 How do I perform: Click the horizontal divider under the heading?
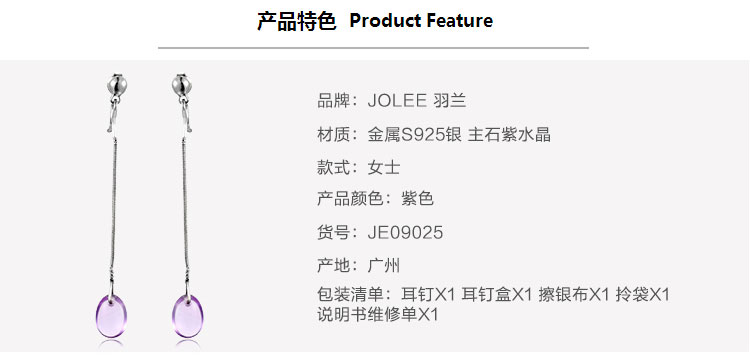(373, 48)
